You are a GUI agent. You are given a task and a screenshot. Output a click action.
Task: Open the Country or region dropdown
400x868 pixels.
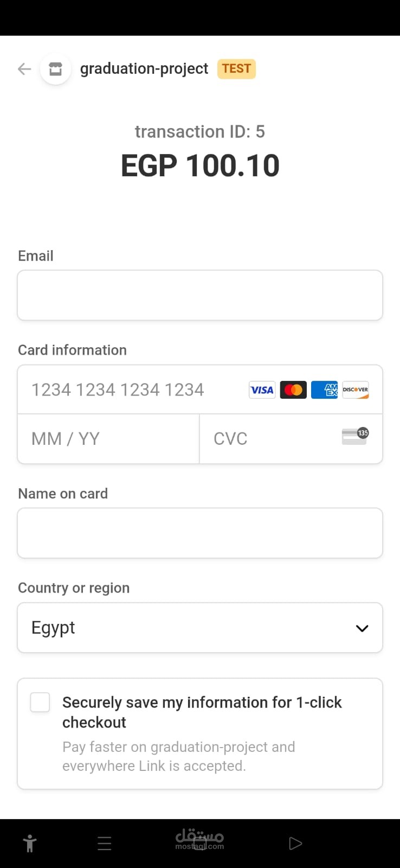pyautogui.click(x=200, y=628)
